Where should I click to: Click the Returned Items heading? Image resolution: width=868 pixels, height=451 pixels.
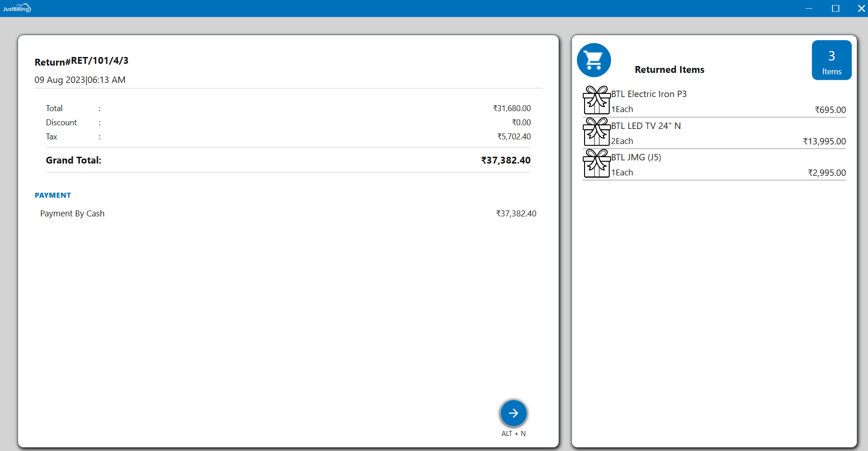point(669,70)
